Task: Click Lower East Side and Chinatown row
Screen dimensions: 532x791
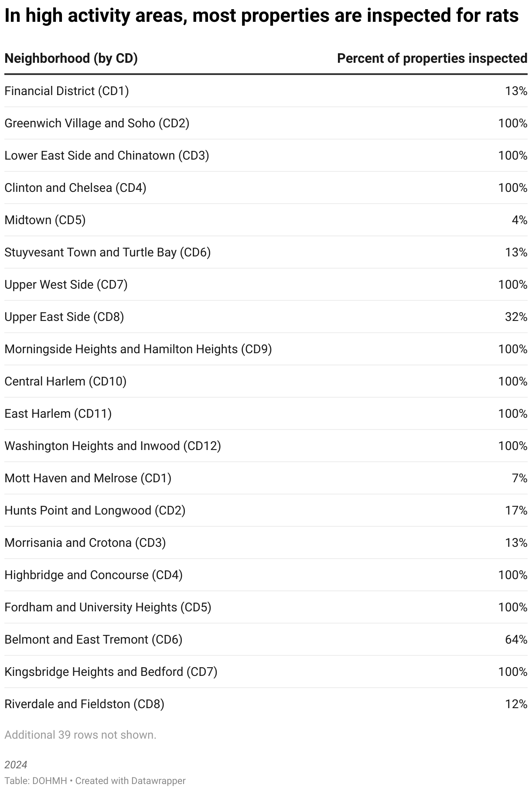Action: tap(107, 156)
